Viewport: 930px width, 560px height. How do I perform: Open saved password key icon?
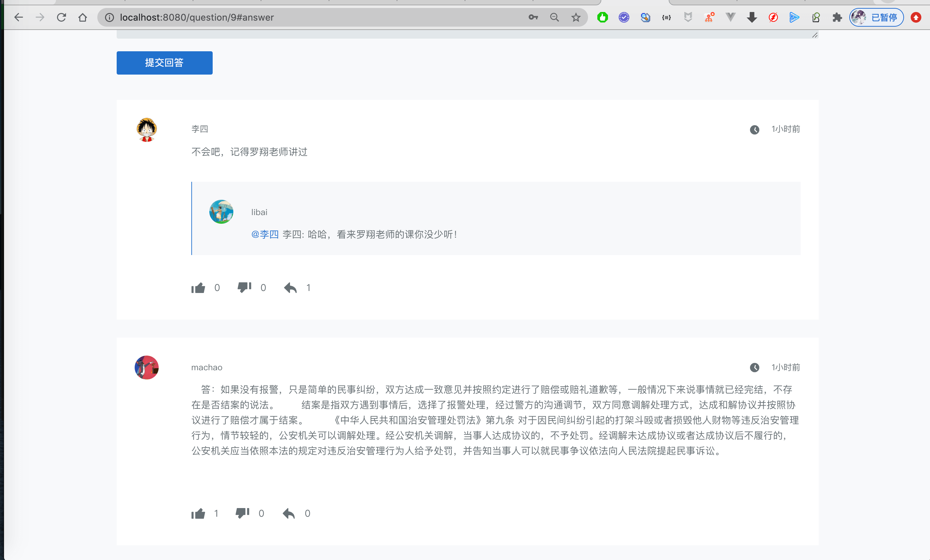pos(533,17)
